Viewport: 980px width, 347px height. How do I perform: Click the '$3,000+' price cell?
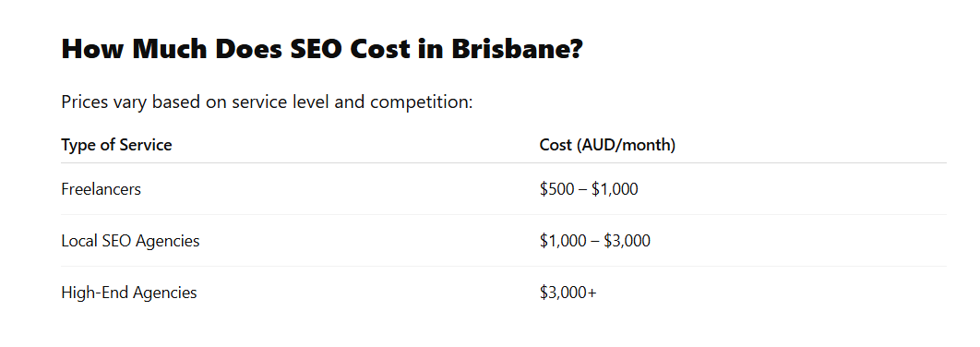568,293
